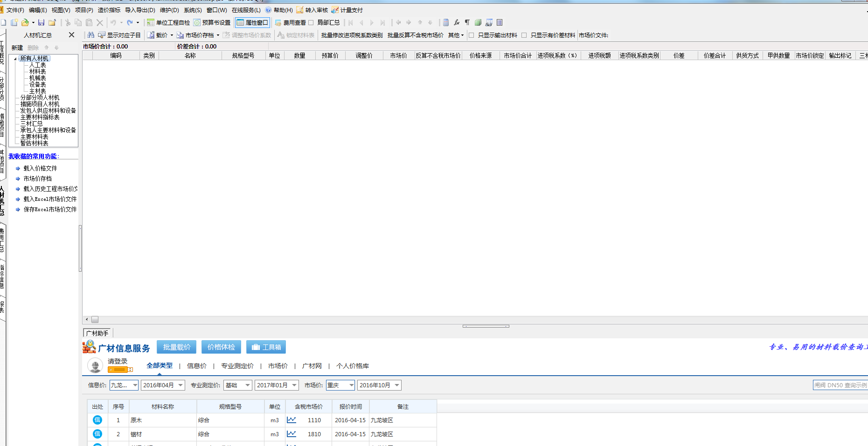Click horizontal scrollbar thumb in material grid
Image resolution: width=868 pixels, height=446 pixels.
95,320
